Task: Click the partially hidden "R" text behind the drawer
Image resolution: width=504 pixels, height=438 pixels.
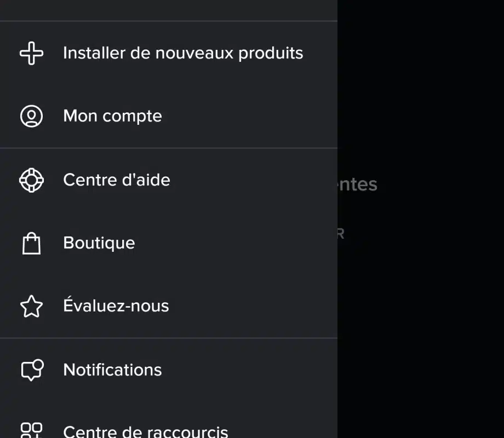Action: pyautogui.click(x=341, y=234)
